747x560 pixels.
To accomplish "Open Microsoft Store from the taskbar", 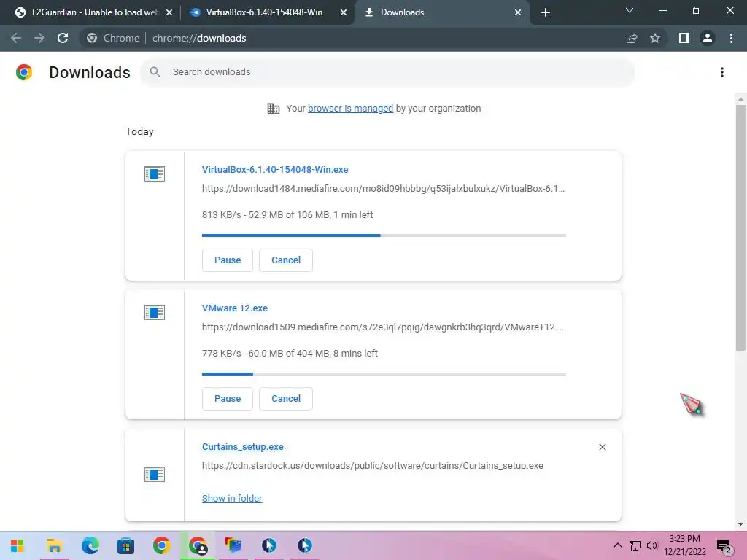I will click(x=125, y=545).
